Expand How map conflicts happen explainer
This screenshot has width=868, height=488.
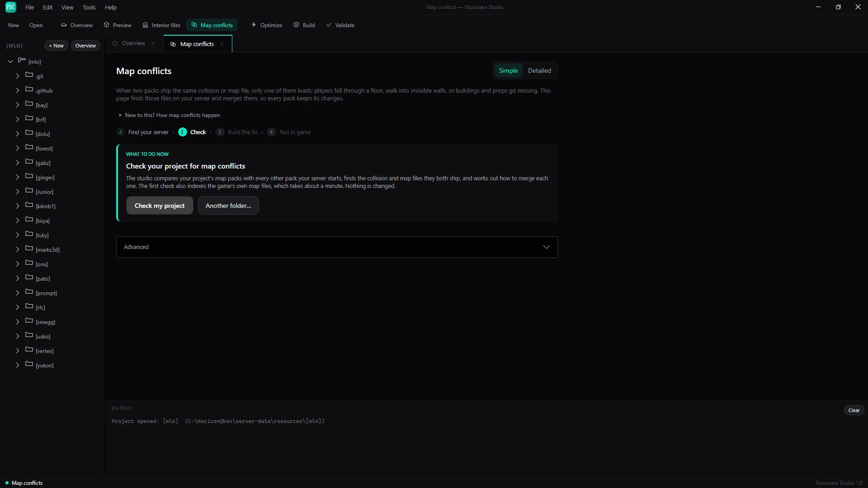pyautogui.click(x=170, y=115)
